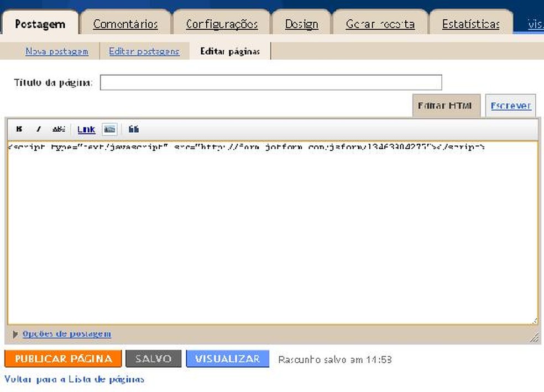This screenshot has height=392, width=544.
Task: Toggle bold formatting in the editor toolbar
Action: 19,129
